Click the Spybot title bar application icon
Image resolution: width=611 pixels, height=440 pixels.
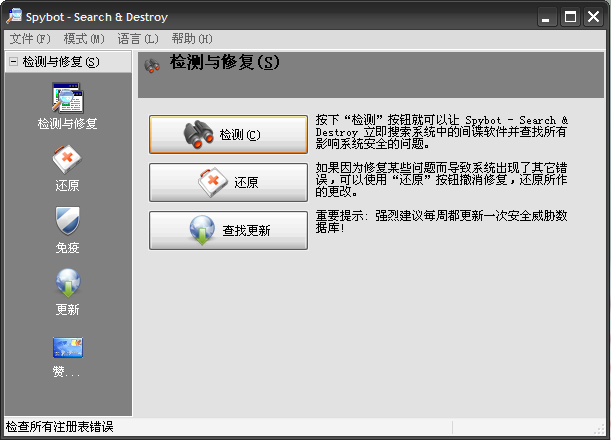click(x=14, y=16)
